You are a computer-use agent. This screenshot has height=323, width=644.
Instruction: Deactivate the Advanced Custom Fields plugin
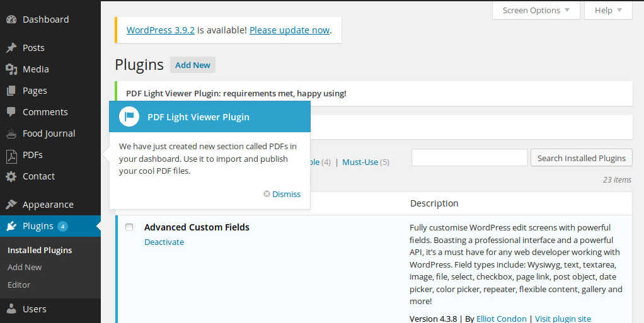click(x=164, y=242)
